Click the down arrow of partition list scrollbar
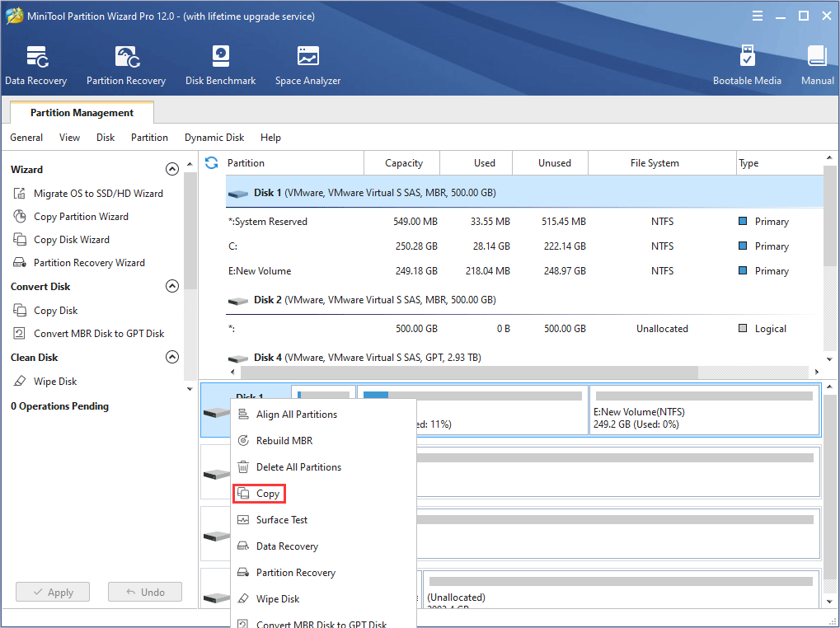Screen dimensions: 840x628 pyautogui.click(x=829, y=359)
